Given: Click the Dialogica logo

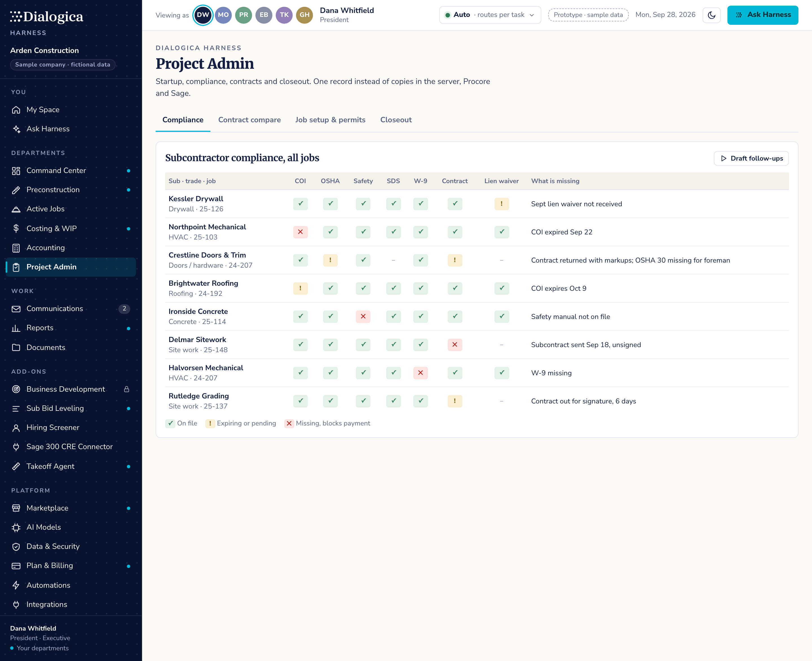Looking at the screenshot, I should [47, 17].
